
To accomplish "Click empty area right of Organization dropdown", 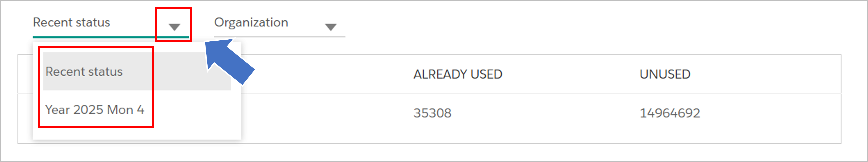I will 573,24.
